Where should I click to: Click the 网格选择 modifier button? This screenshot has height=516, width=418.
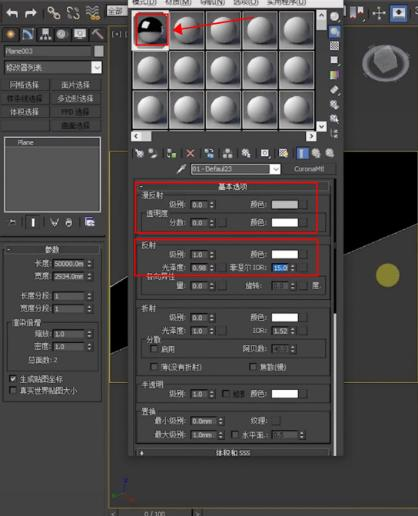(24, 85)
